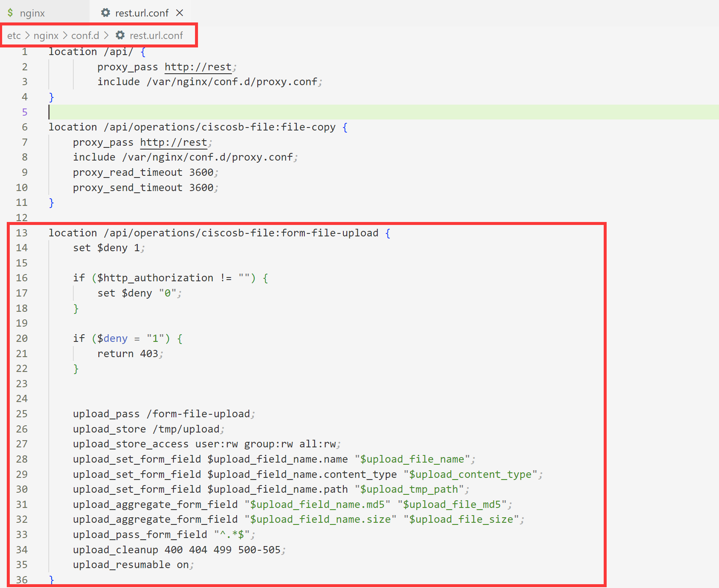Image resolution: width=719 pixels, height=588 pixels.
Task: Close the rest.url.conf tab
Action: click(180, 13)
